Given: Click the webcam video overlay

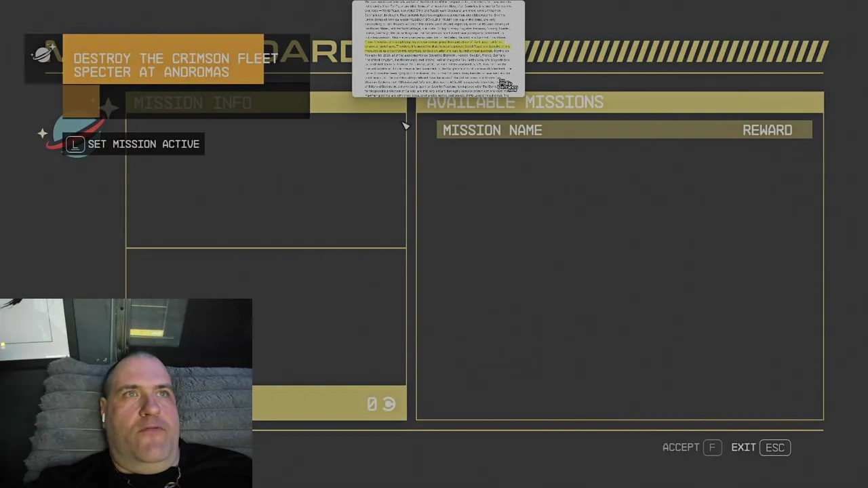Looking at the screenshot, I should 126,393.
